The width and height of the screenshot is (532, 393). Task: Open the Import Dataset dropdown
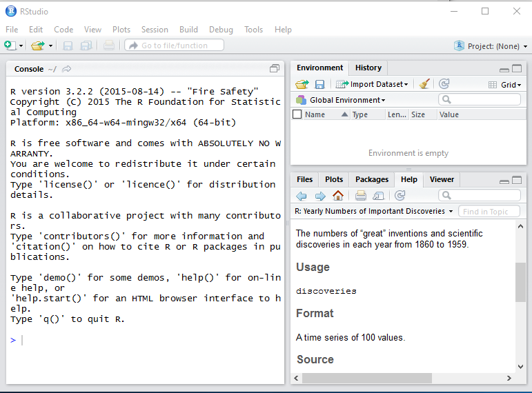tap(372, 84)
